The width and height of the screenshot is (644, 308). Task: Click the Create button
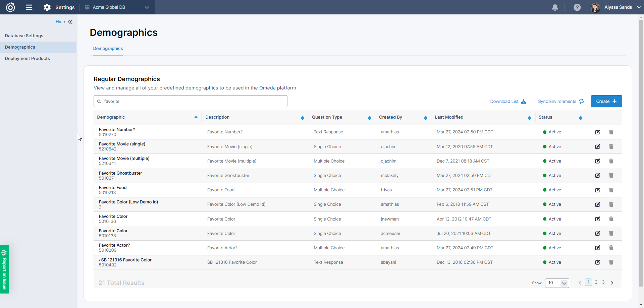(606, 101)
